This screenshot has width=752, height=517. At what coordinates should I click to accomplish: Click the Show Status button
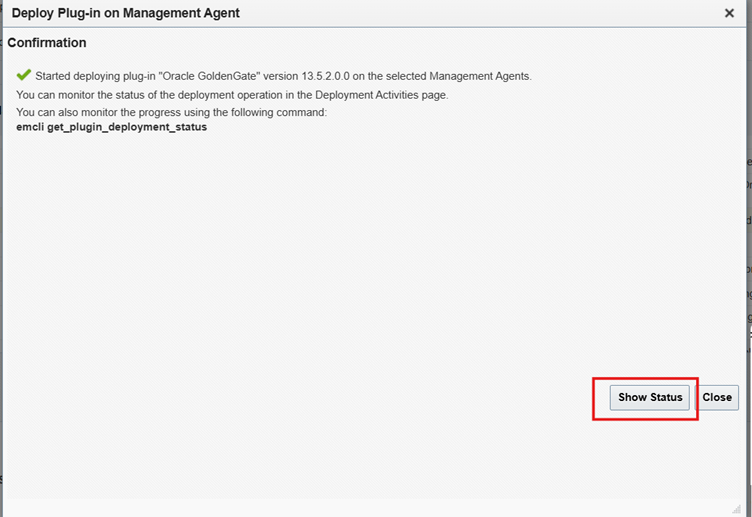pyautogui.click(x=650, y=397)
